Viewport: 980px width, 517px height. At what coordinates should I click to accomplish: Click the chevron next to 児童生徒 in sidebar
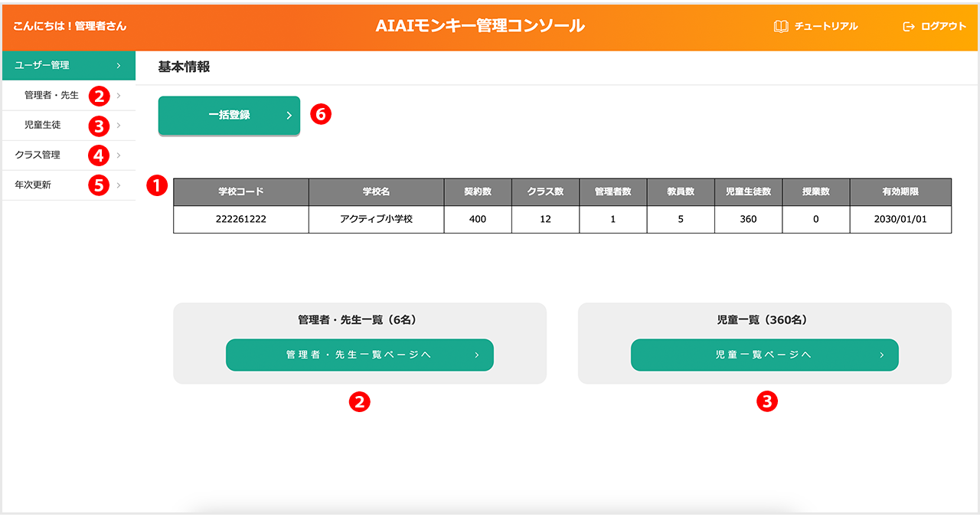pyautogui.click(x=119, y=125)
